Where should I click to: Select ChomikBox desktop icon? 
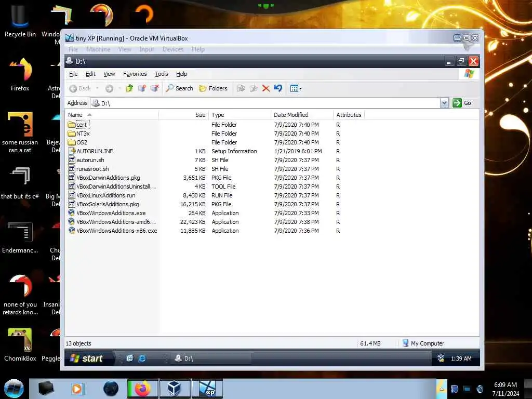click(20, 344)
